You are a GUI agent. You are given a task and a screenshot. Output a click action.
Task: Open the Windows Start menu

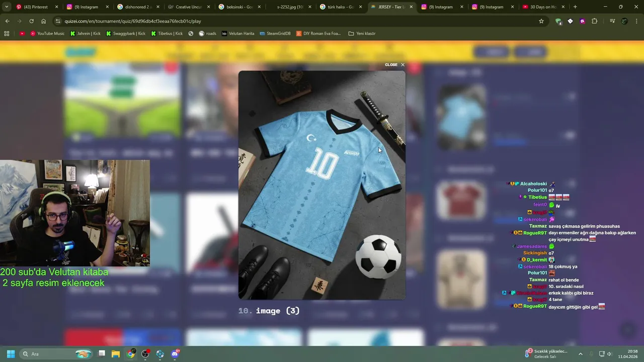tap(11, 354)
